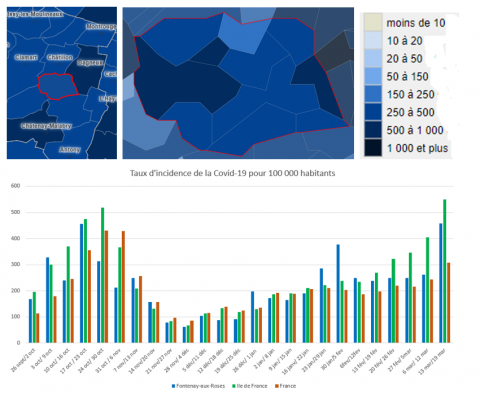Click the '150 à 250' legend color box
The height and width of the screenshot is (394, 480).
(x=373, y=94)
